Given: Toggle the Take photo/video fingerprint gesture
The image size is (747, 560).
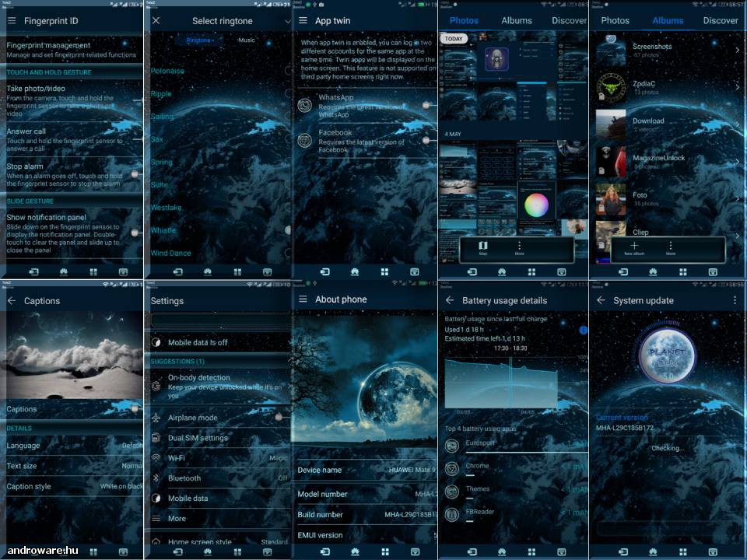Looking at the screenshot, I should click(x=137, y=100).
